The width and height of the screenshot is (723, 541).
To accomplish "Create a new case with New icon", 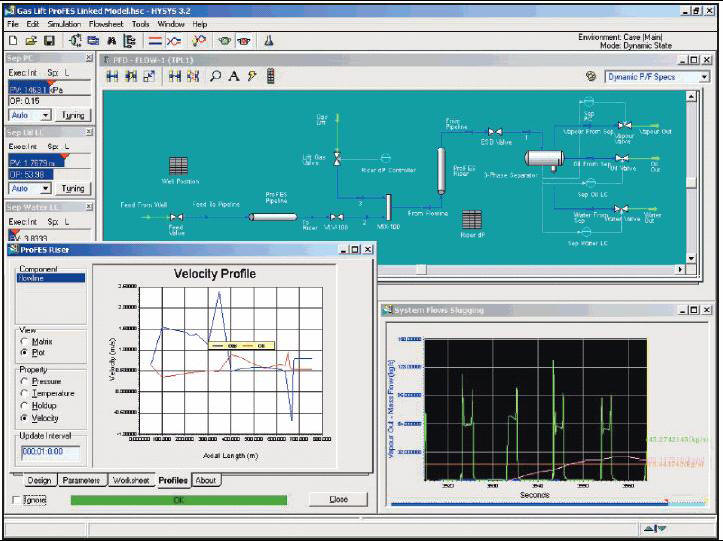I will click(x=13, y=41).
